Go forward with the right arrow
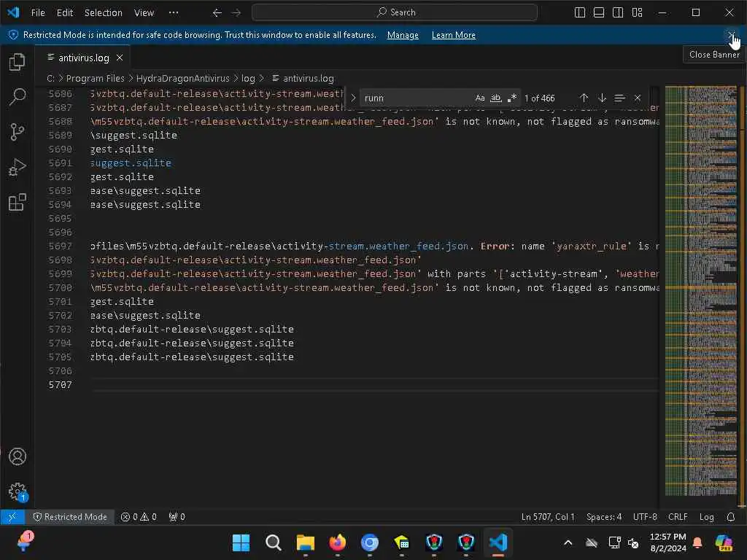Viewport: 747px width, 560px height. point(236,13)
